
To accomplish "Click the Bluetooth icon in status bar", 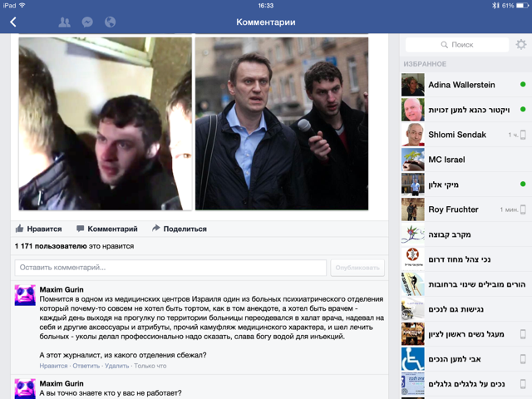I will click(x=495, y=6).
